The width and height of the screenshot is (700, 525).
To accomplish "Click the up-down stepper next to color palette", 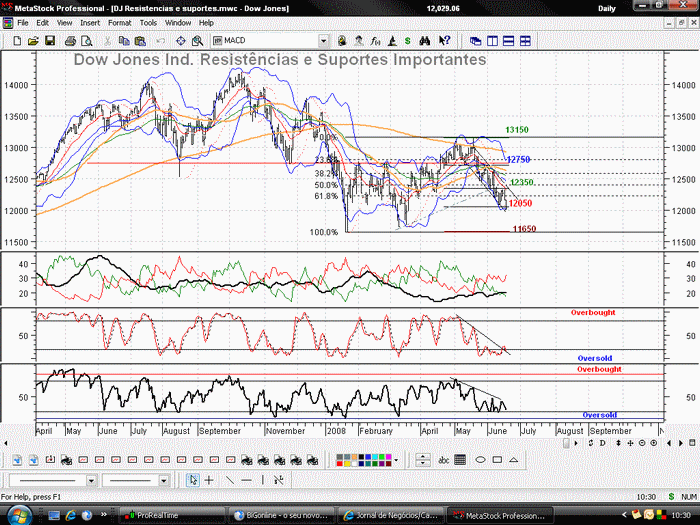I will [x=423, y=460].
